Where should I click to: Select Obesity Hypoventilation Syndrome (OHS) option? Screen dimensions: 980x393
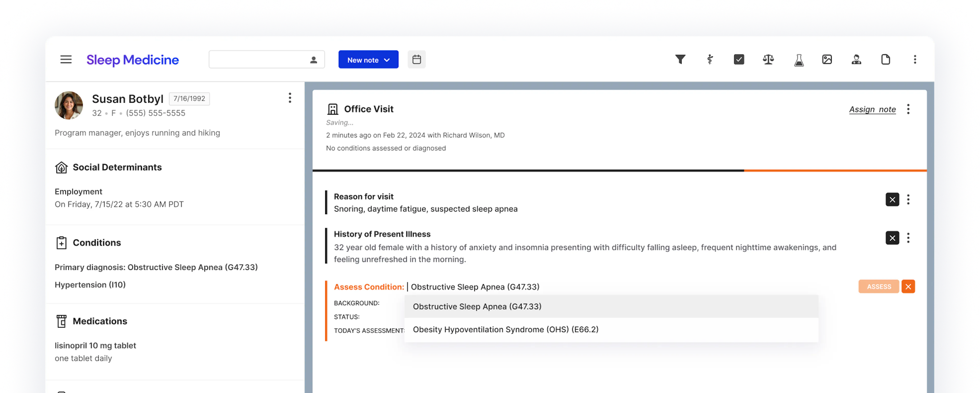(x=505, y=329)
